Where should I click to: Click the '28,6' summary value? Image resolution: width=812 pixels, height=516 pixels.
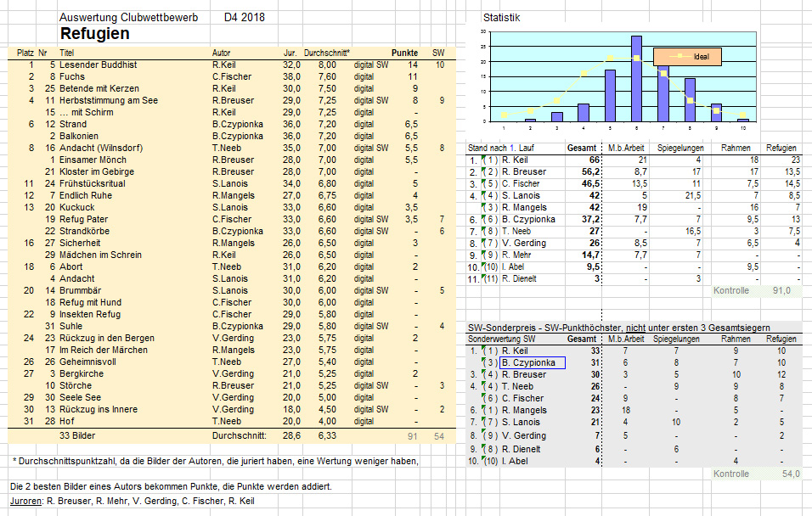coord(291,435)
